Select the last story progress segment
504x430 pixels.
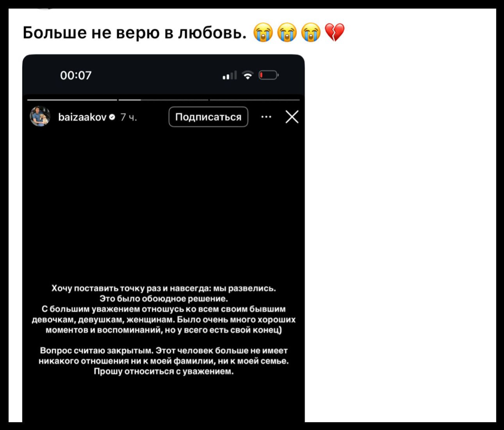pos(255,100)
